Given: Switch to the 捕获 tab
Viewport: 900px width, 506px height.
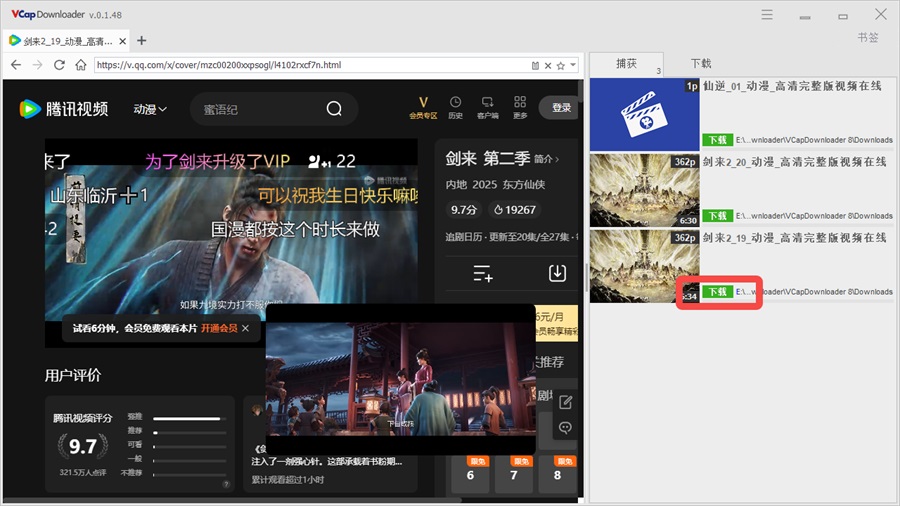Looking at the screenshot, I should click(x=626, y=64).
